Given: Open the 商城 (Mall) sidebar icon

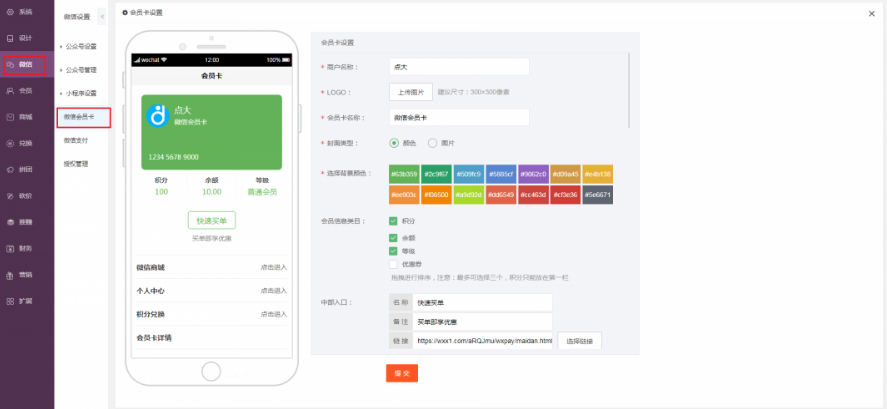Looking at the screenshot, I should 20,117.
